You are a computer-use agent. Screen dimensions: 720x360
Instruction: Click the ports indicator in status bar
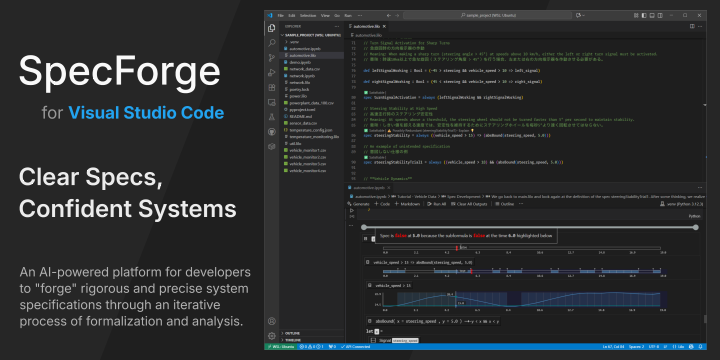tap(333, 346)
